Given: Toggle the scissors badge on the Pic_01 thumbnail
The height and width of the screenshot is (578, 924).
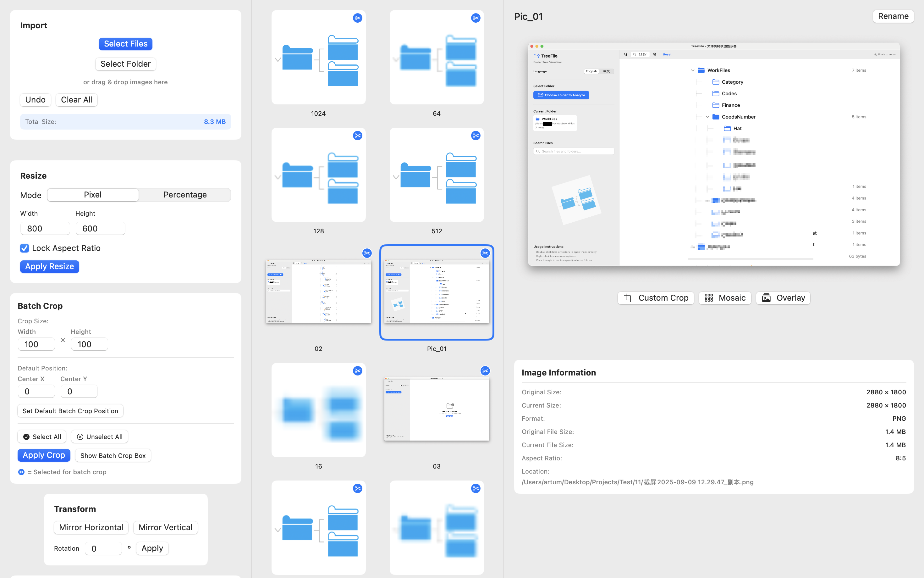Looking at the screenshot, I should [x=485, y=253].
